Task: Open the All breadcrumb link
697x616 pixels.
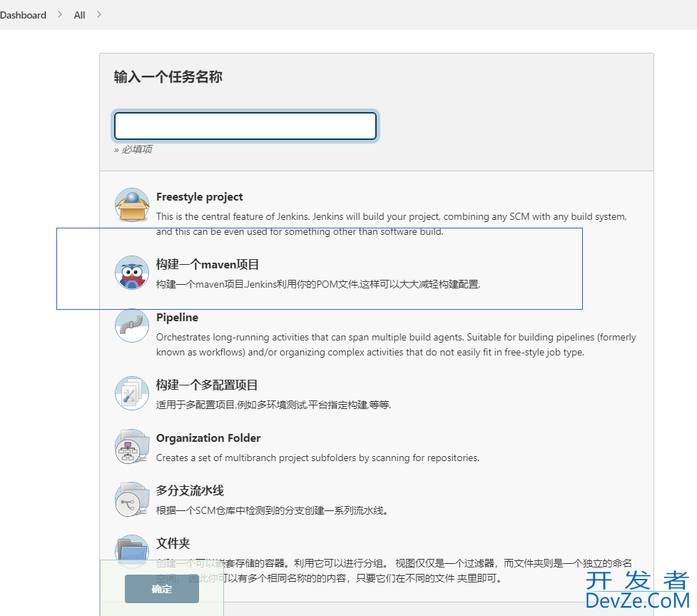Action: [79, 15]
